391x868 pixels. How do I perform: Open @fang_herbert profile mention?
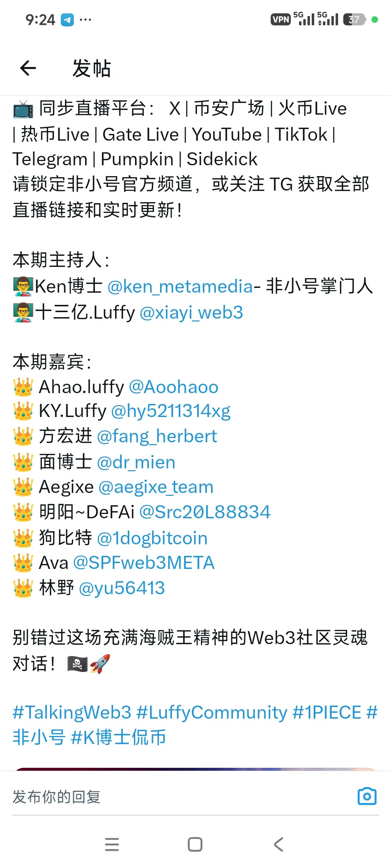tap(157, 437)
